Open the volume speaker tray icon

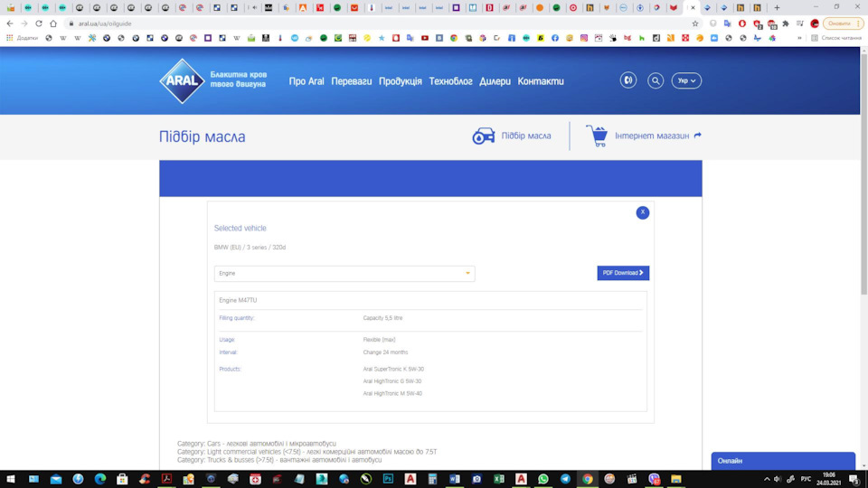coord(778,479)
